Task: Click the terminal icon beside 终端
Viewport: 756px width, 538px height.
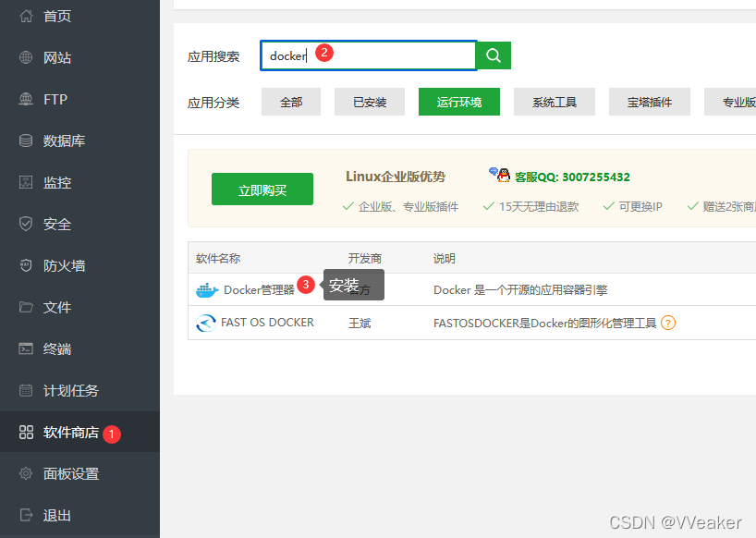Action: (26, 348)
